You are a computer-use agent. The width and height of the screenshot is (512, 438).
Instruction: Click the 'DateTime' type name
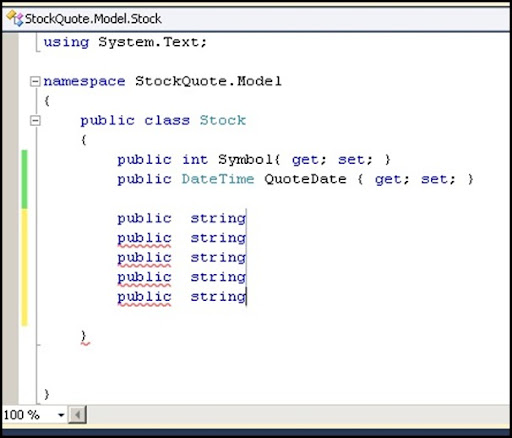[x=218, y=179]
